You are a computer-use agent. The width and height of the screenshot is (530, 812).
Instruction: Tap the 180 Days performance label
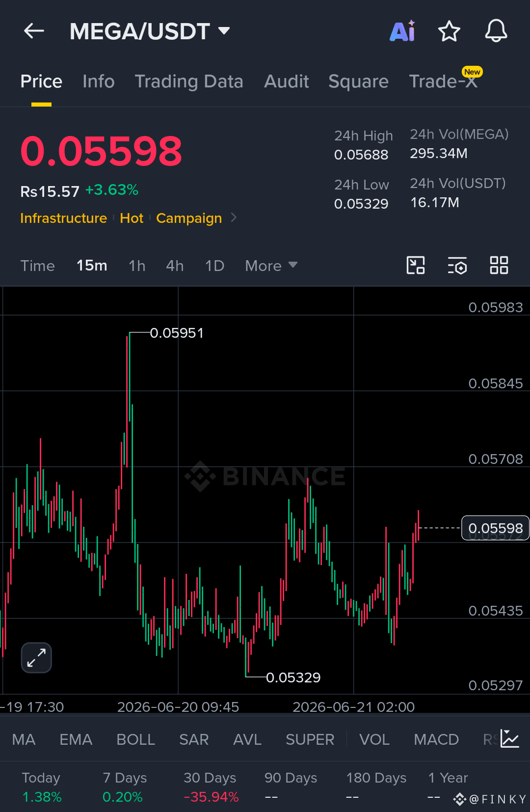(x=376, y=778)
